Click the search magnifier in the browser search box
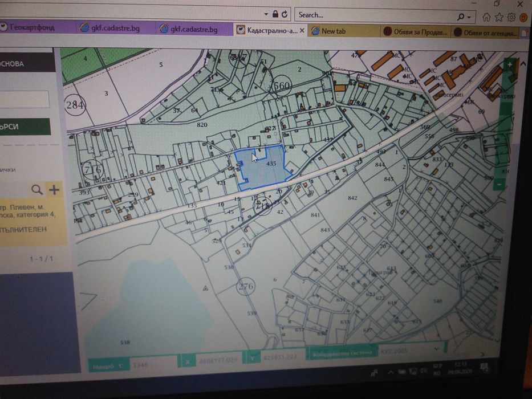Viewport: 532px width, 399px height. coord(461,17)
